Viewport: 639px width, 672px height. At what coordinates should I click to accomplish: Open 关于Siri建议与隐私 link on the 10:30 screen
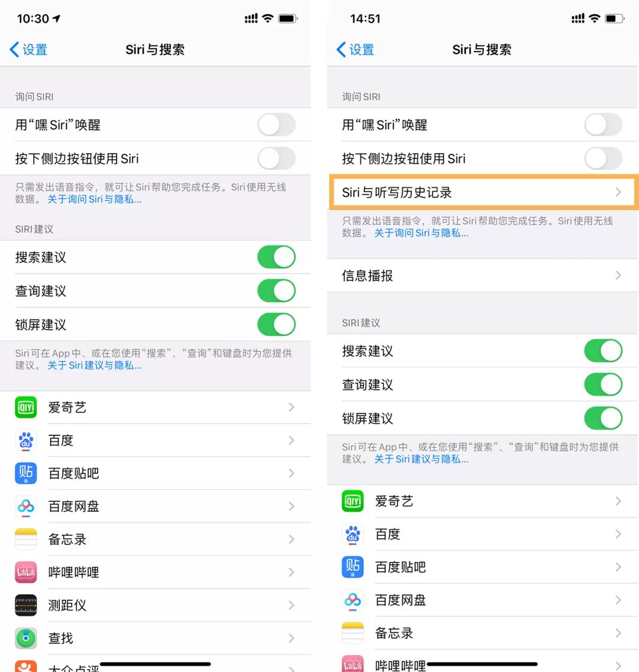coord(94,365)
